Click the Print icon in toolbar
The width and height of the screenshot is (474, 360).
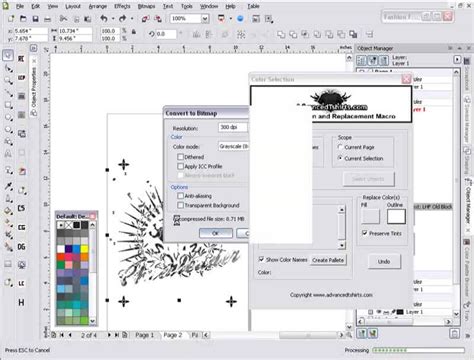click(x=47, y=19)
